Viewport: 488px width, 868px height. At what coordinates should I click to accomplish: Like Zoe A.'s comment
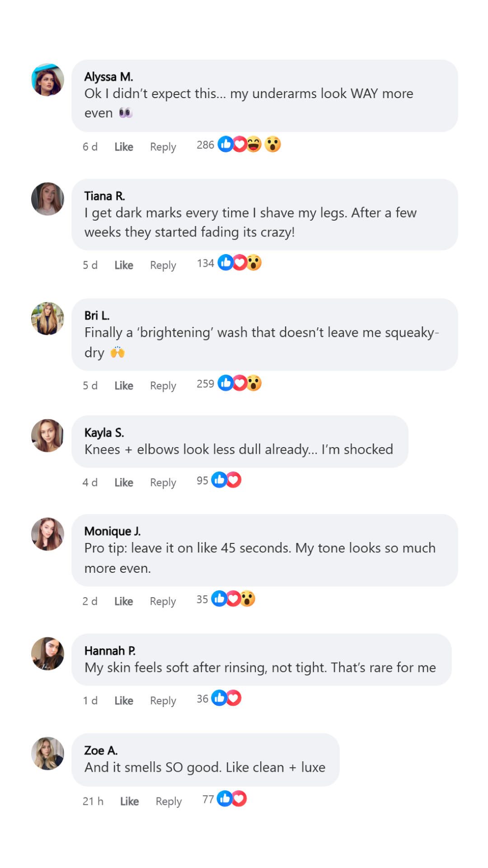click(129, 802)
